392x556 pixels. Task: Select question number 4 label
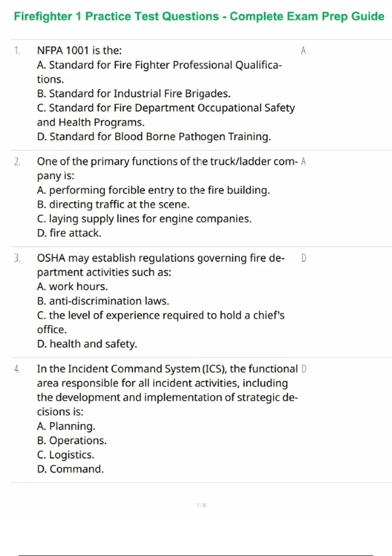tap(17, 369)
